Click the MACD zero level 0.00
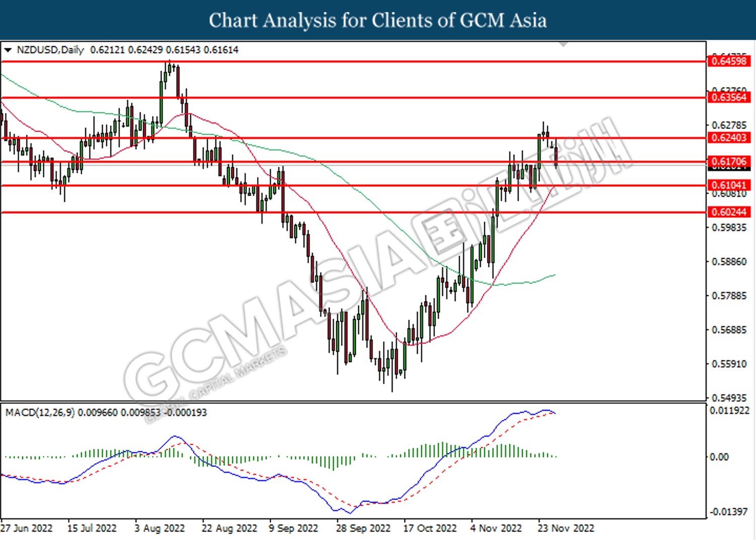This screenshot has height=540, width=756. pyautogui.click(x=719, y=457)
